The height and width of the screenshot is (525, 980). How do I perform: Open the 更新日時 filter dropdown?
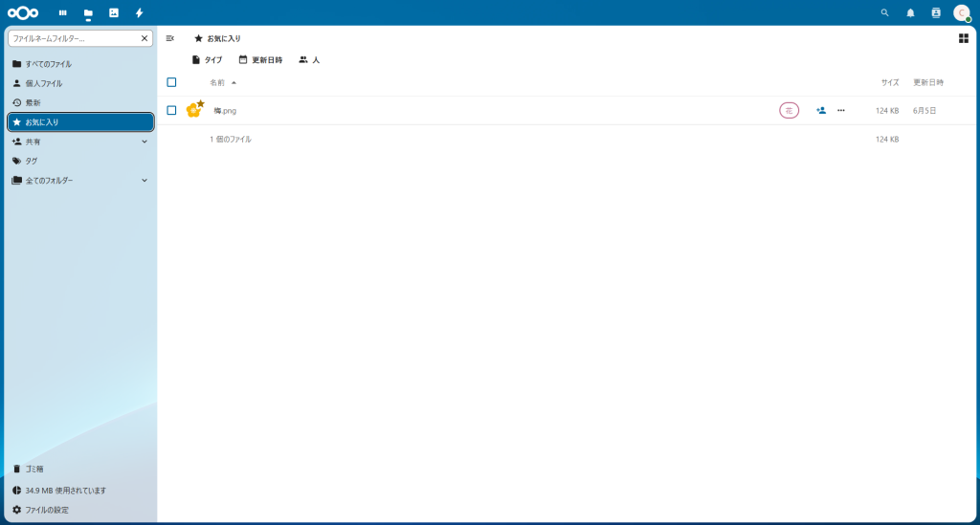[x=260, y=59]
